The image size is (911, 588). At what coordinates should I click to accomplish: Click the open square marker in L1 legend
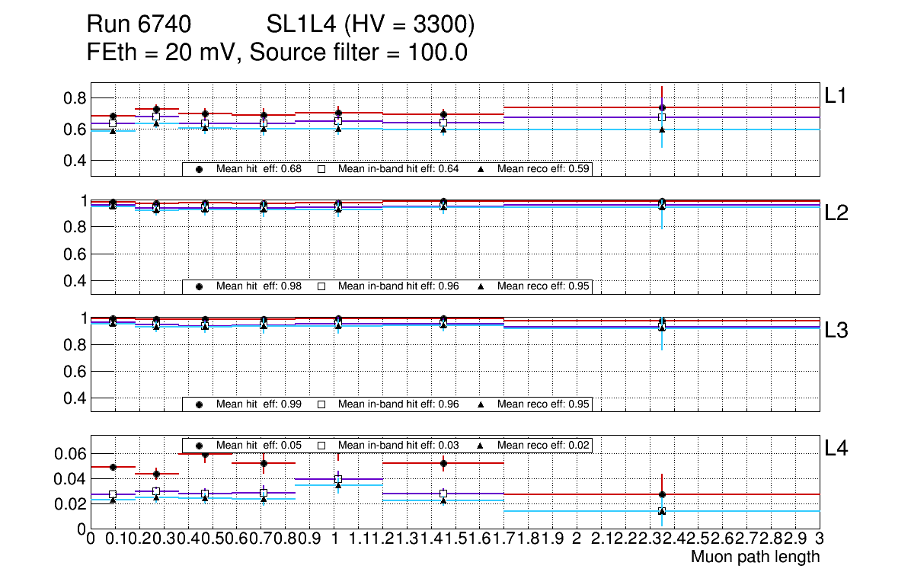click(321, 169)
